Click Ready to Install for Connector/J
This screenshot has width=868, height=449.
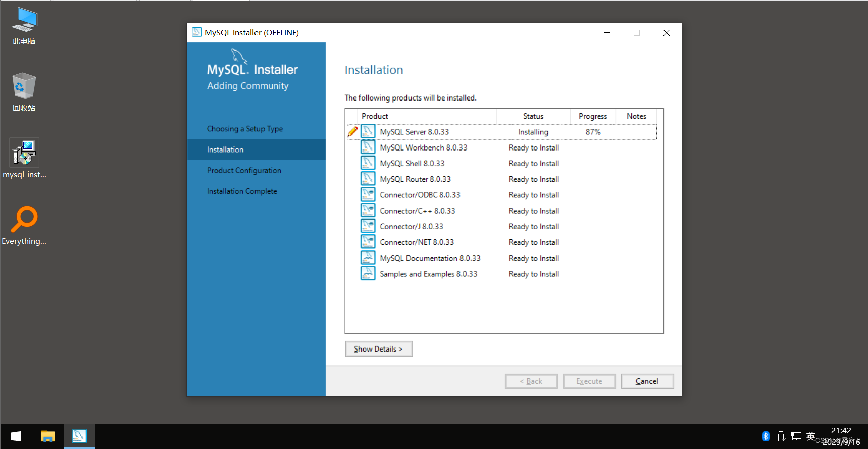534,226
